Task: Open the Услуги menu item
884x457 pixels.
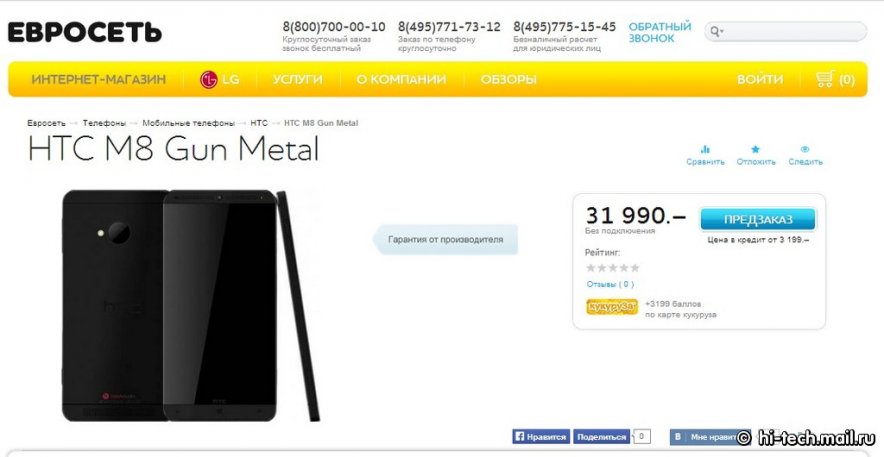Action: [x=297, y=79]
